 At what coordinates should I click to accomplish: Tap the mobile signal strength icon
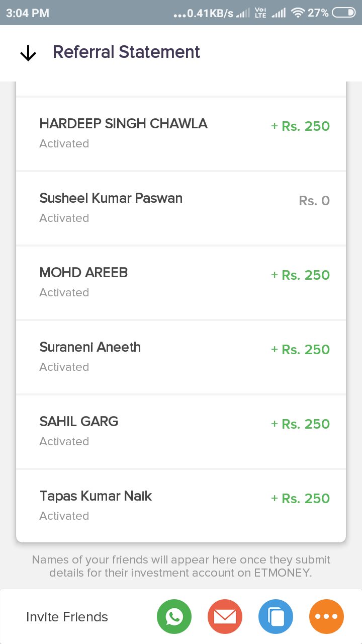click(x=278, y=13)
